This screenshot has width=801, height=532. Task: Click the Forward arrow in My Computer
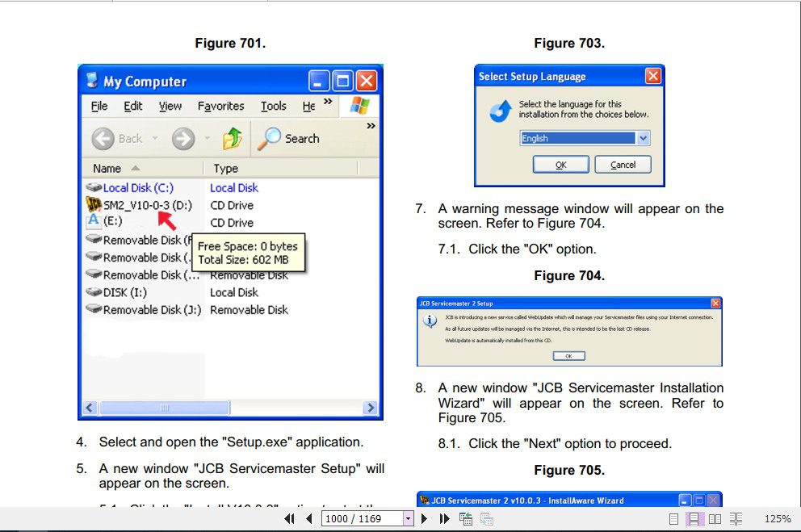183,138
